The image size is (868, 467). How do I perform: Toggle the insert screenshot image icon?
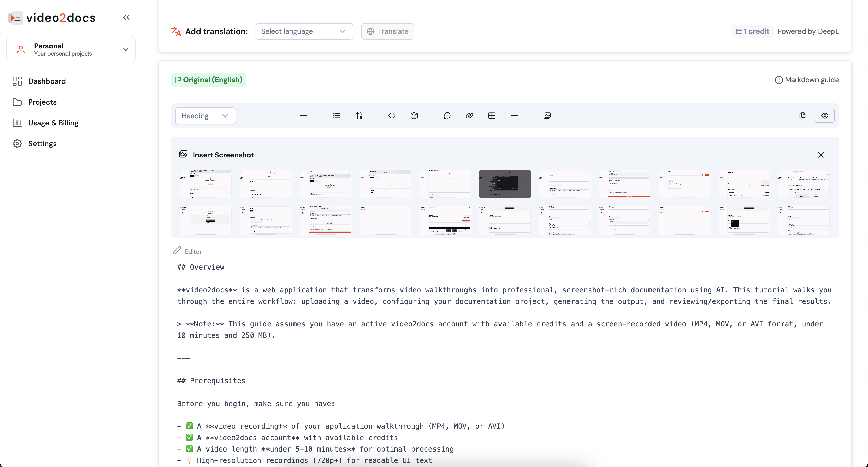pyautogui.click(x=547, y=116)
